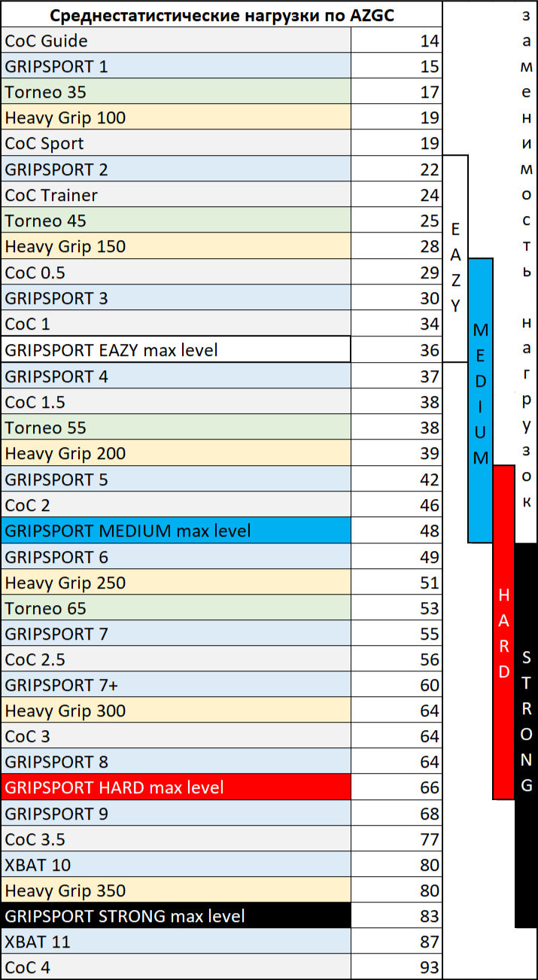
Task: Select the value 22 for GRIPSPORT 2
Action: (397, 169)
